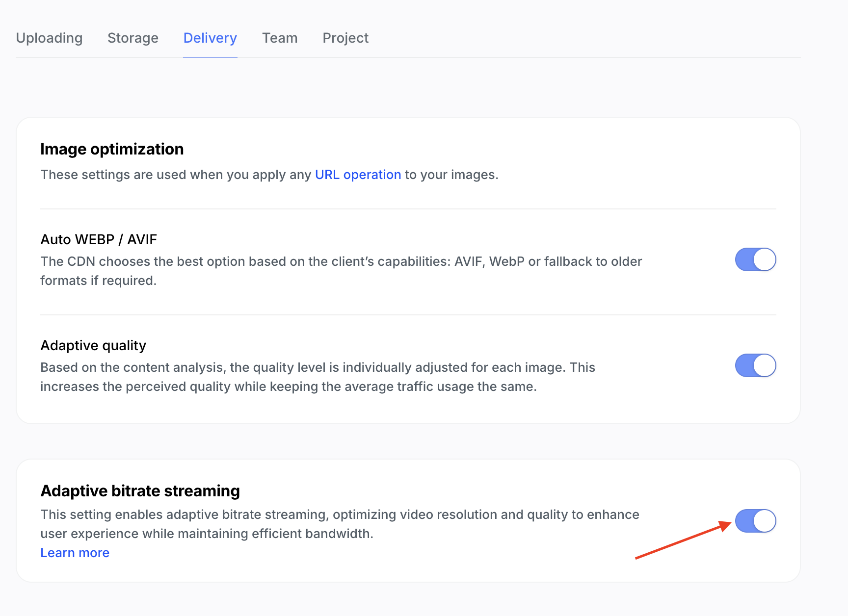848x616 pixels.
Task: Open the URL operation link
Action: point(358,175)
